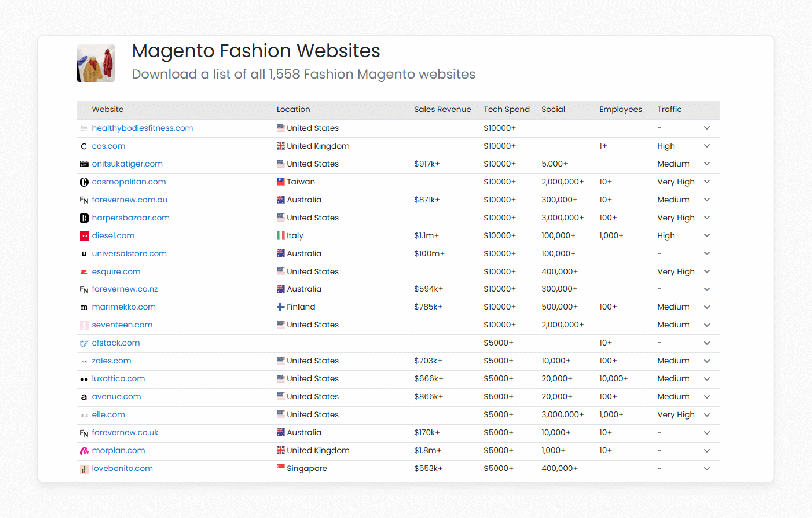Open the harpersbazaar.com link
Image resolution: width=812 pixels, height=518 pixels.
tap(130, 218)
